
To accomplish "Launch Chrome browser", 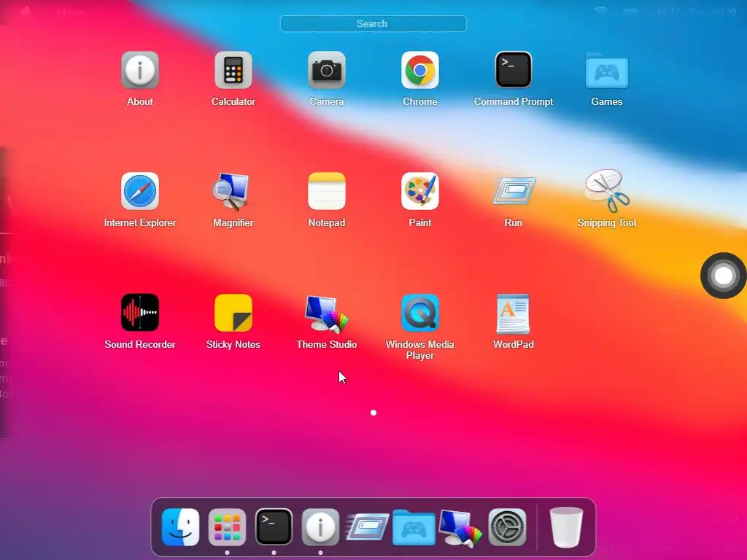I will pos(419,70).
